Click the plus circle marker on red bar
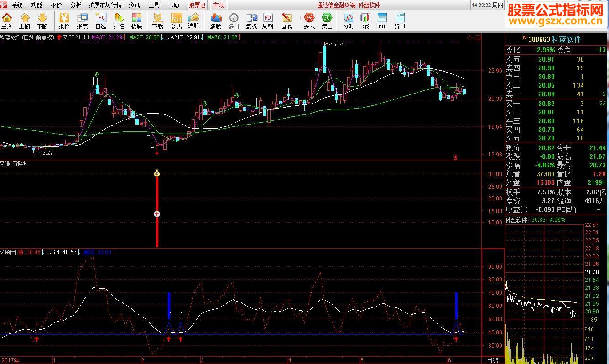The height and width of the screenshot is (364, 609). click(x=157, y=214)
